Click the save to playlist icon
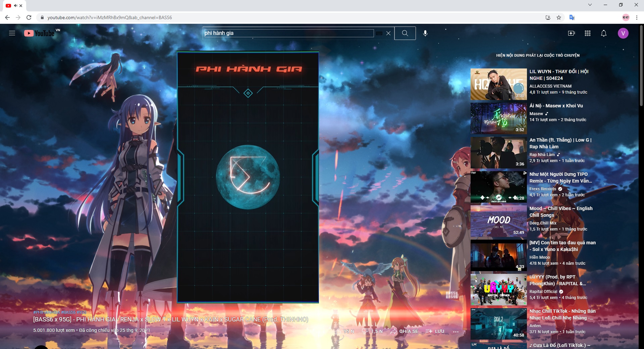The height and width of the screenshot is (349, 644). (x=429, y=331)
